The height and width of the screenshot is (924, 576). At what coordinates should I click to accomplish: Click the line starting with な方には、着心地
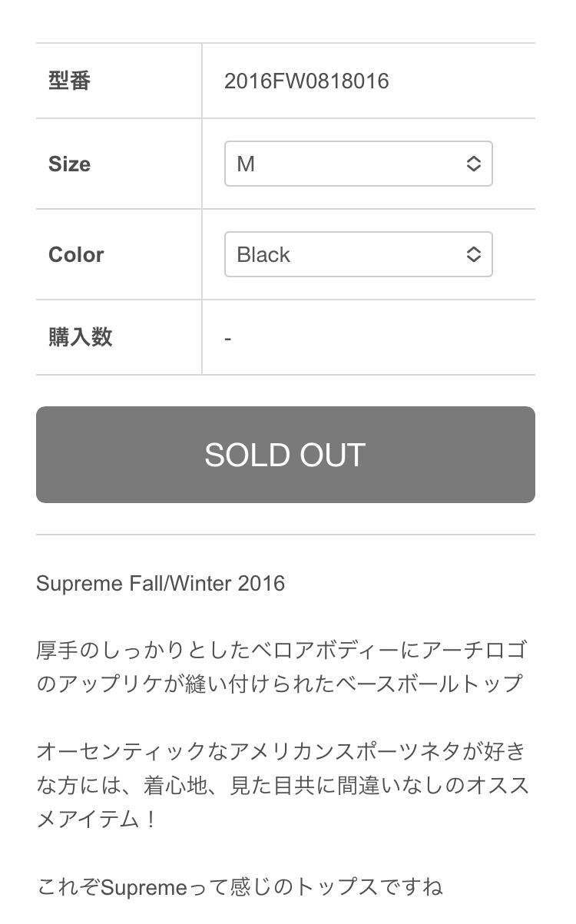tap(283, 784)
